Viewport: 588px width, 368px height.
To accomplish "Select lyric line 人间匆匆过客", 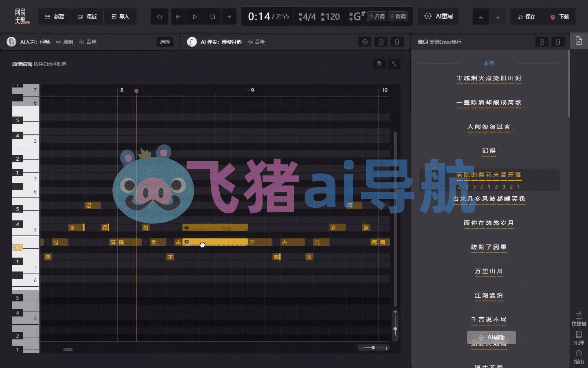I will click(489, 126).
